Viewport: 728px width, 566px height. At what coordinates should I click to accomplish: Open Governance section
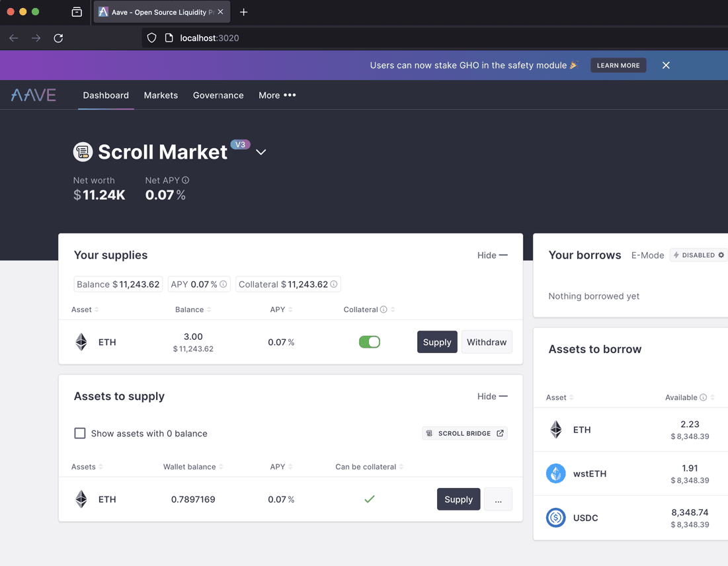click(218, 95)
